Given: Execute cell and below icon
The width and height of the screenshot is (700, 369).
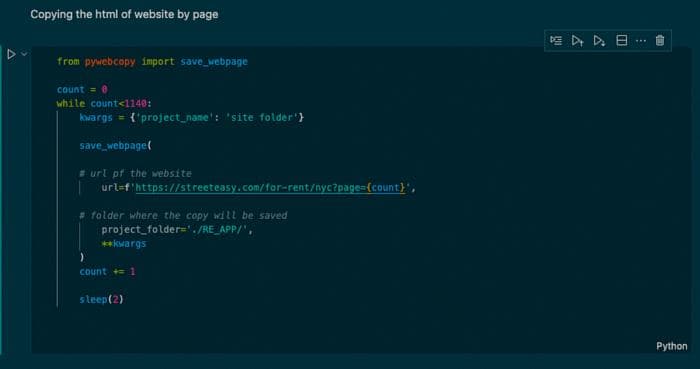Looking at the screenshot, I should [599, 41].
